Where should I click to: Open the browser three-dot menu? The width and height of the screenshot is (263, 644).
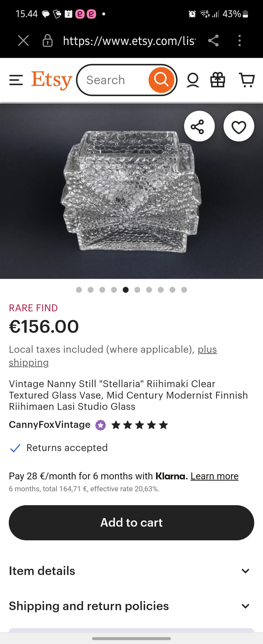pos(239,41)
